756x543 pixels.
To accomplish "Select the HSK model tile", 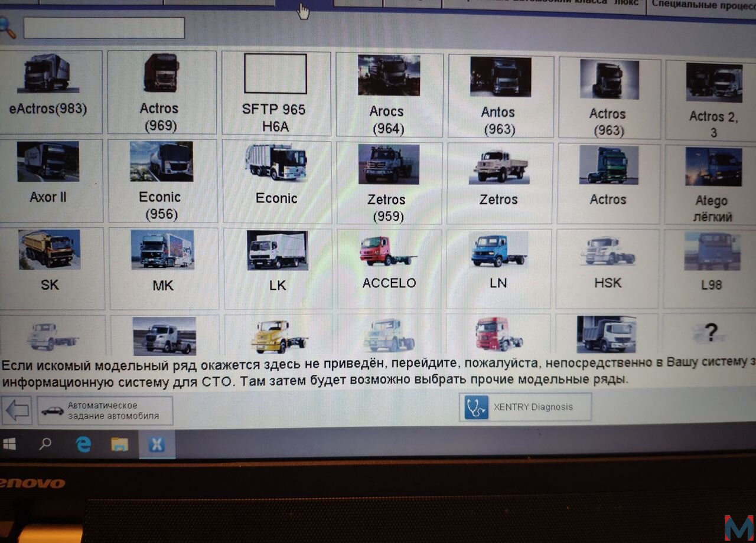I will [x=608, y=269].
